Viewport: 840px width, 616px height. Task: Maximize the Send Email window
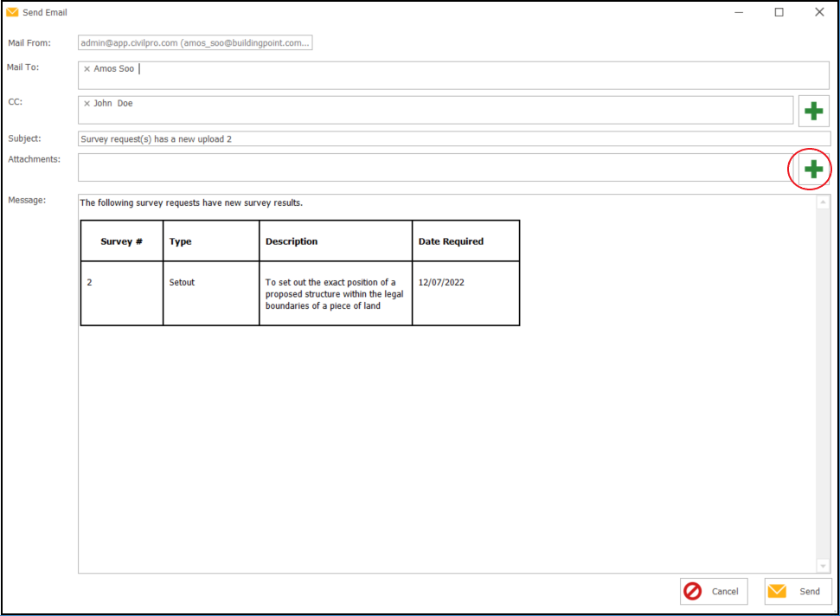point(779,12)
